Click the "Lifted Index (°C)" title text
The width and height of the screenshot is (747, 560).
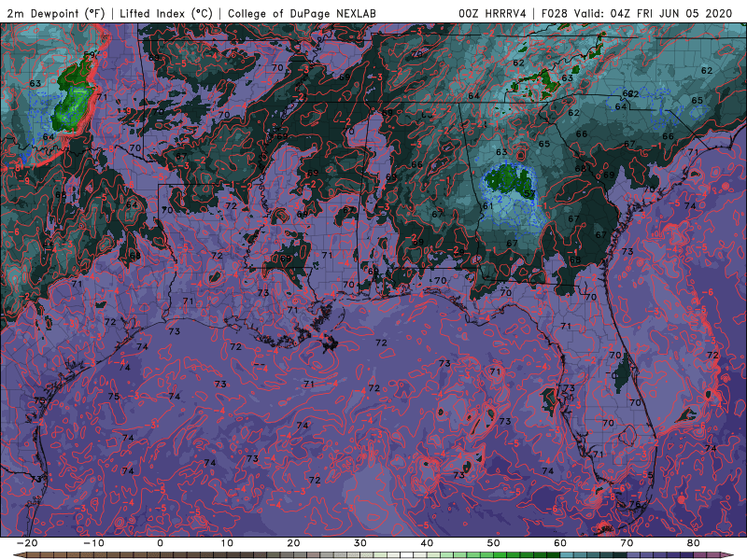[x=166, y=13]
